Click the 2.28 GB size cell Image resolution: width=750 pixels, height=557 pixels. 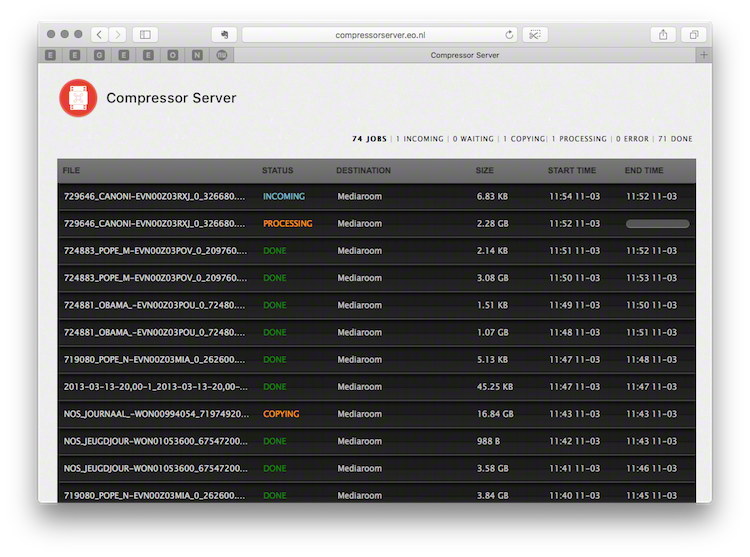click(493, 224)
